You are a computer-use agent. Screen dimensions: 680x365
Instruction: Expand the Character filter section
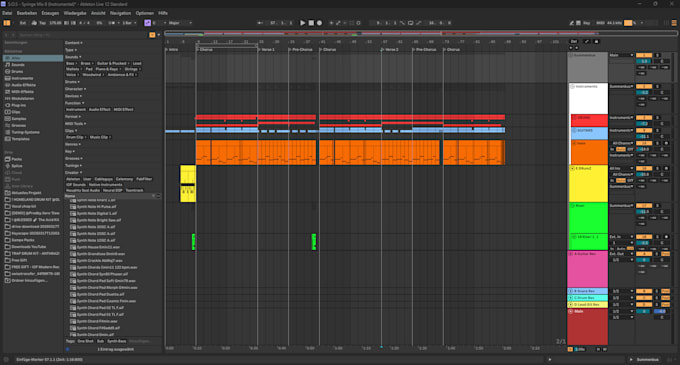(75, 89)
